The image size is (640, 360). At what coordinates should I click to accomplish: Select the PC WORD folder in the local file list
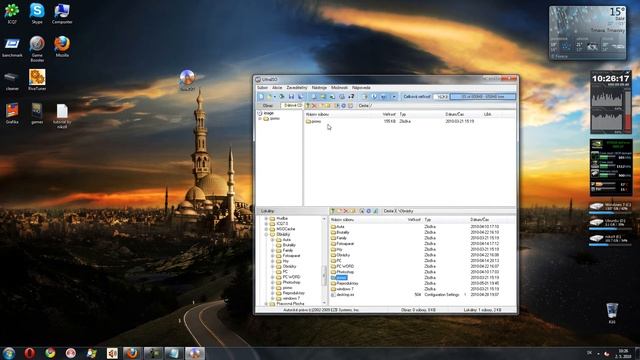click(x=342, y=266)
